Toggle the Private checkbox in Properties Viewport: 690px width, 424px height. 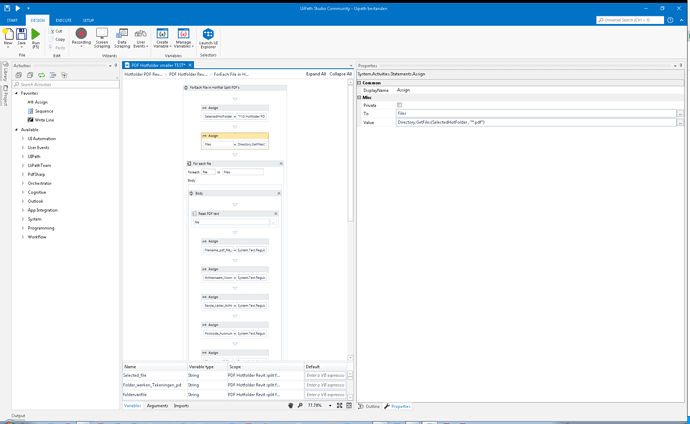[x=400, y=105]
